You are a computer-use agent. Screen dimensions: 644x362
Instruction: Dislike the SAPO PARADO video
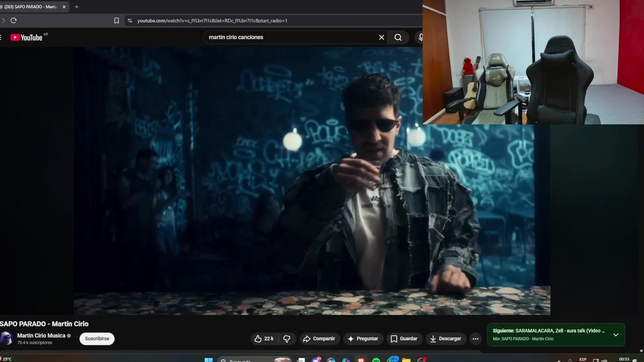(287, 339)
